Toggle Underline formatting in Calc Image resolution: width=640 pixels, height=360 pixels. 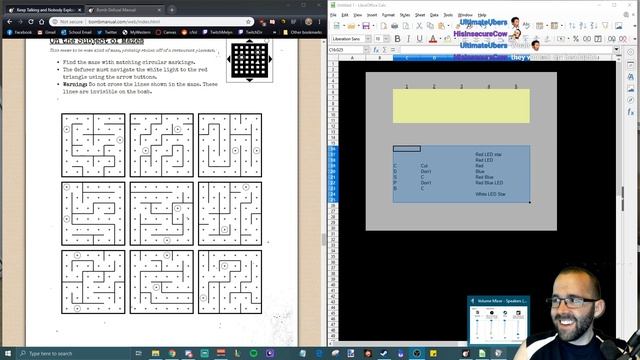pyautogui.click(x=419, y=39)
